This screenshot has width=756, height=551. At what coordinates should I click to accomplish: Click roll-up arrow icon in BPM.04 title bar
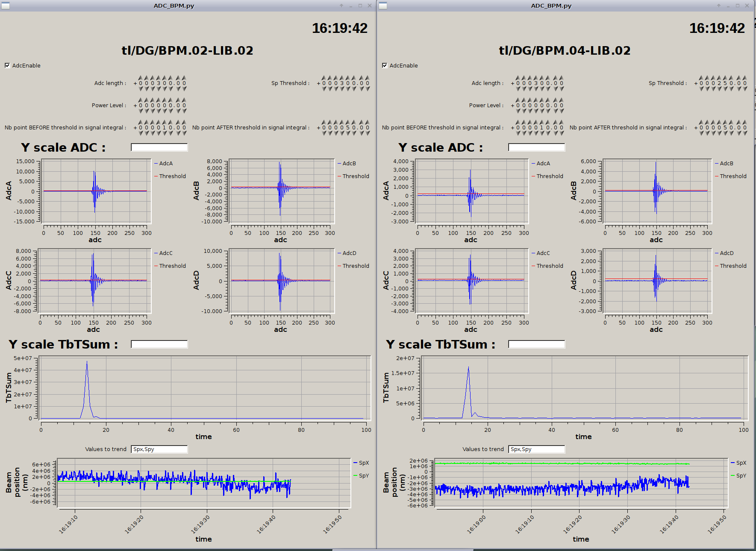point(719,6)
